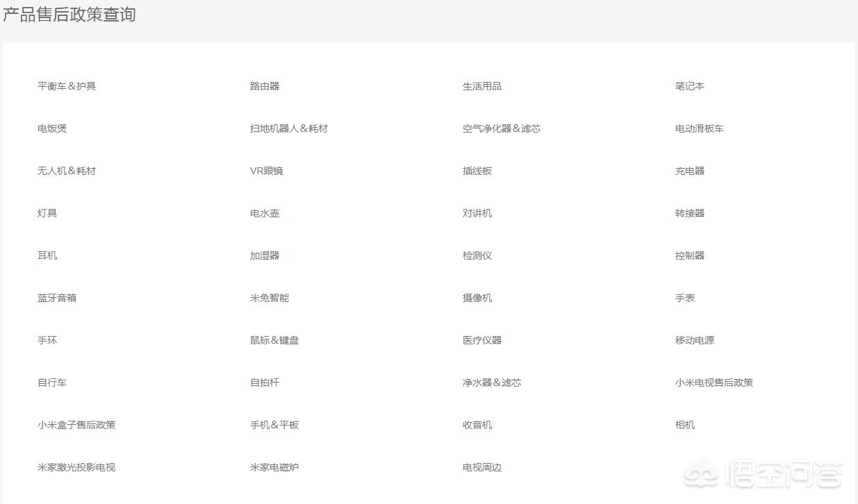Select the VR眼镜 link
The width and height of the screenshot is (858, 504).
point(267,171)
